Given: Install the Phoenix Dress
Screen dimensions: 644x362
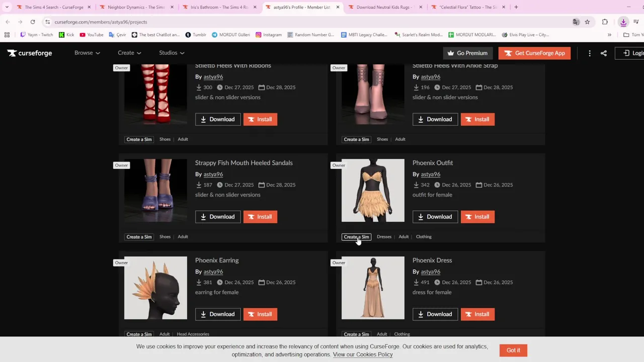Looking at the screenshot, I should coord(477,314).
